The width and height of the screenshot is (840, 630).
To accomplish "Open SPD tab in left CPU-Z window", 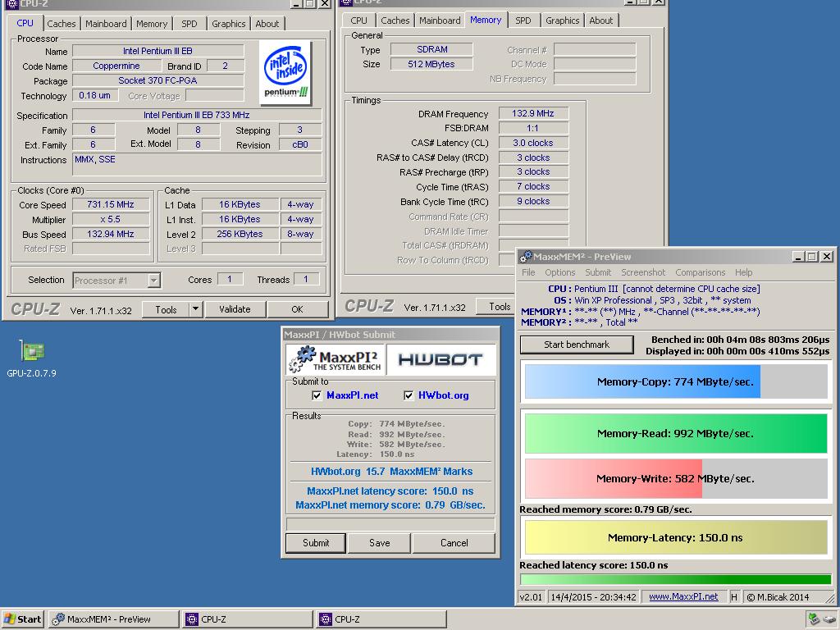I will pos(189,24).
